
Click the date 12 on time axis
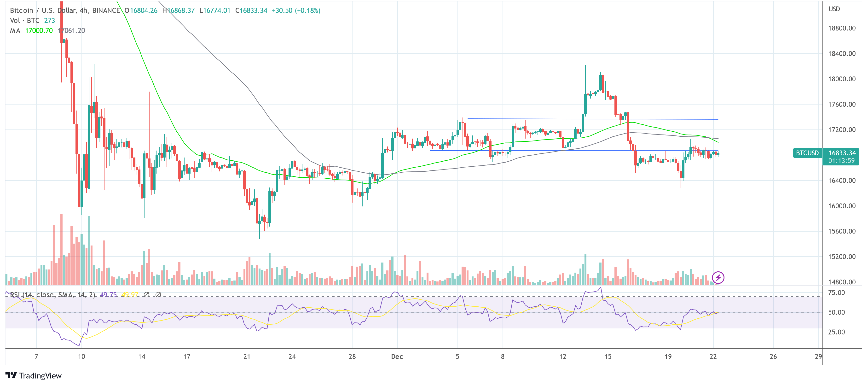[x=563, y=357]
